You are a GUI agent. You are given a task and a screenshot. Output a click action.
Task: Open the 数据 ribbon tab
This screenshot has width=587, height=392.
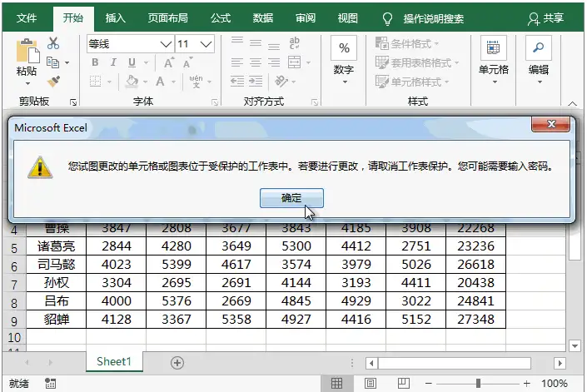pyautogui.click(x=263, y=18)
